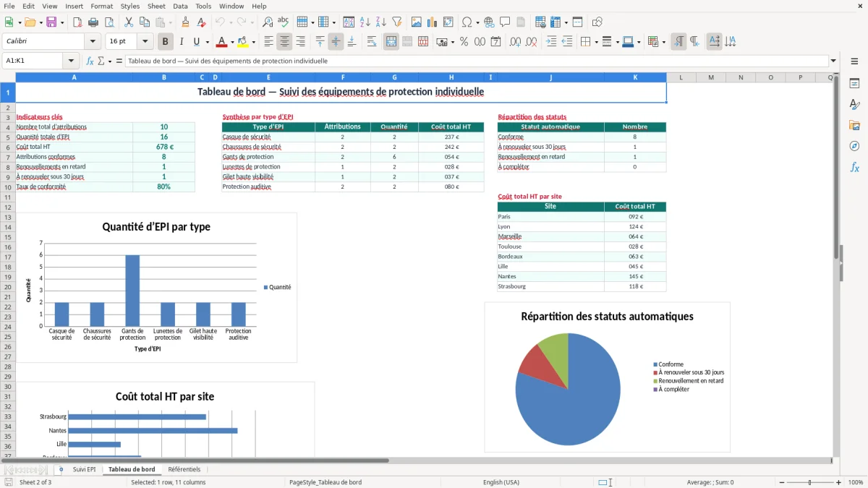
Task: Toggle Center Horizontally alignment
Action: click(284, 42)
